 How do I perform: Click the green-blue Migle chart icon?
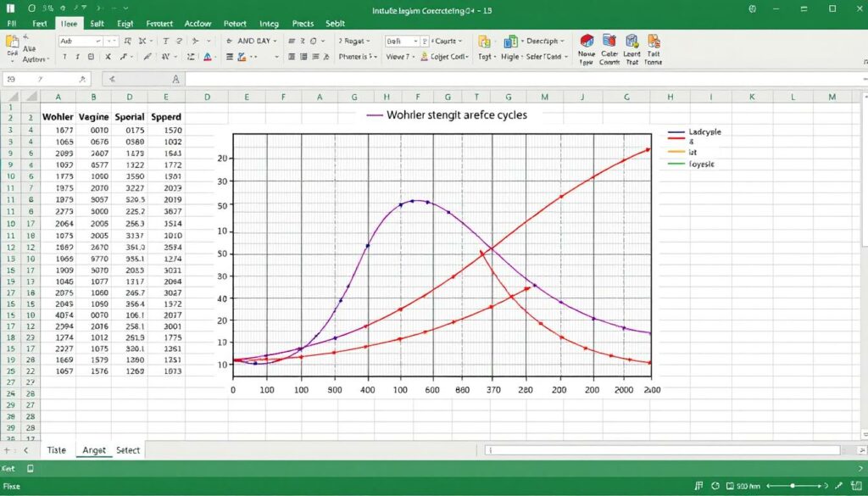pyautogui.click(x=510, y=42)
